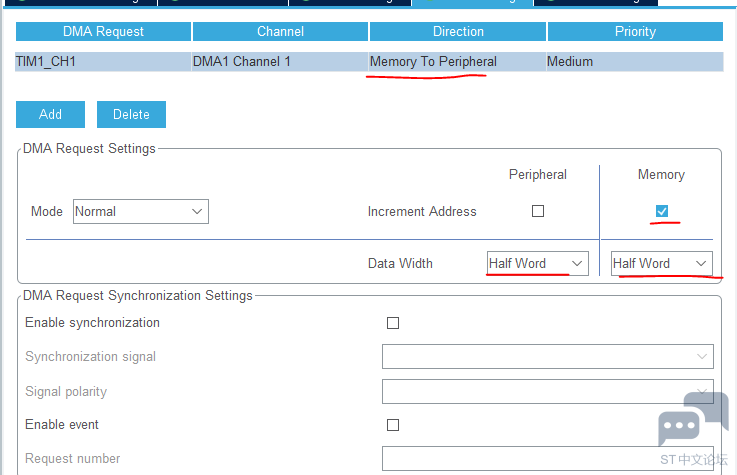Click the Medium priority cell

[x=570, y=62]
